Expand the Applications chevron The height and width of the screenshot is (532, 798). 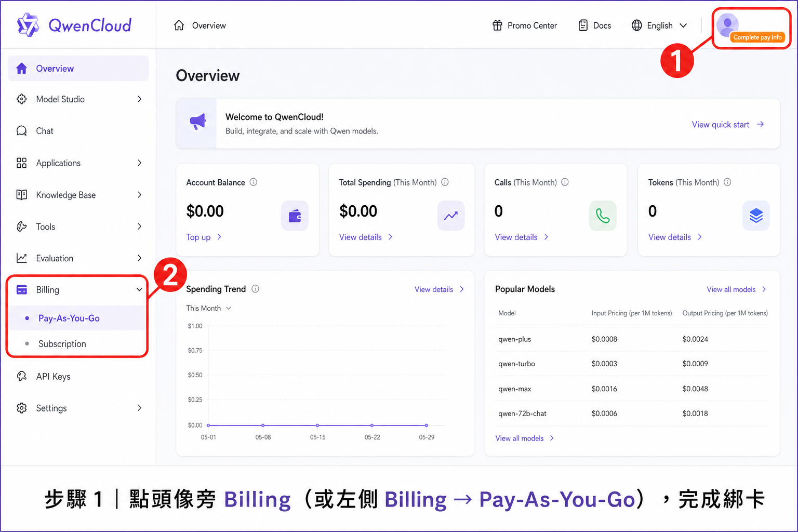coord(139,163)
